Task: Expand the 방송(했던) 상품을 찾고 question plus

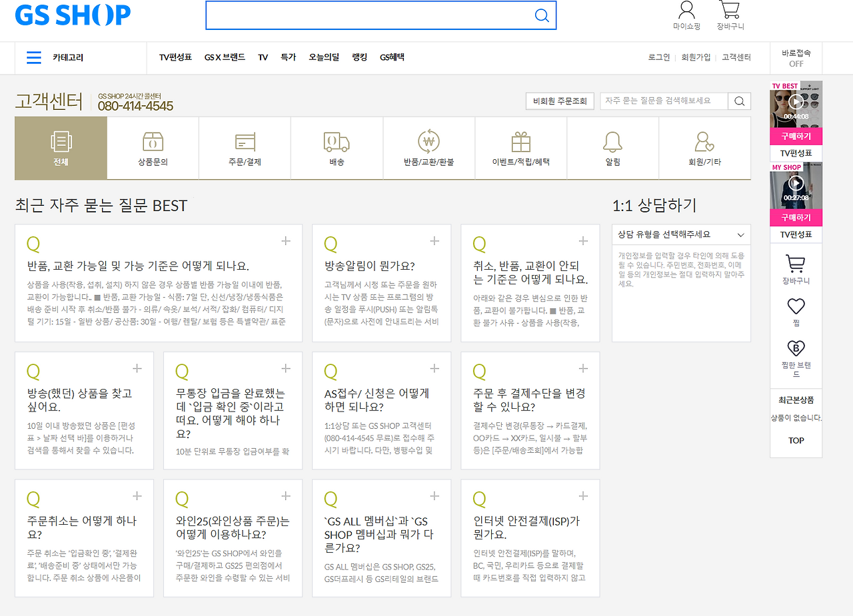Action: click(137, 368)
